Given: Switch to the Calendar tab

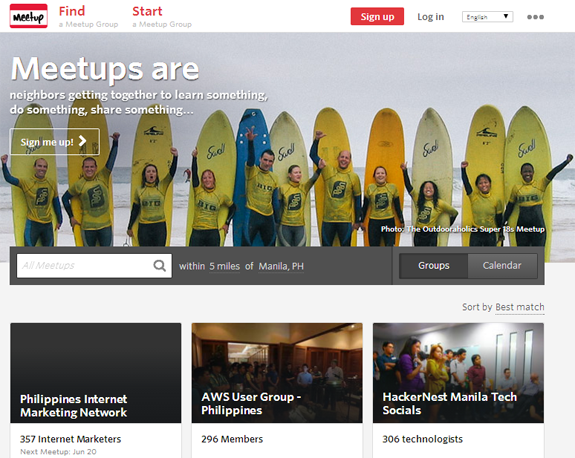Looking at the screenshot, I should [x=502, y=265].
